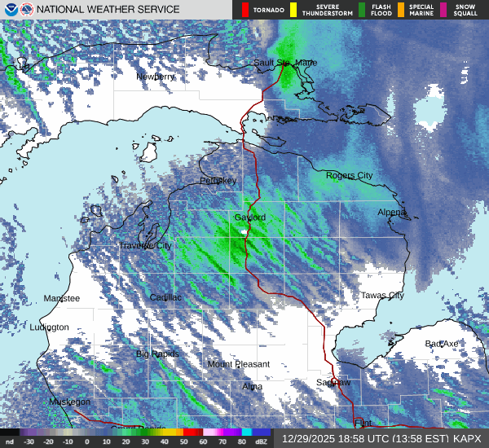Select the Rogers City label
Viewport: 489px width, 448px height.
tap(349, 175)
